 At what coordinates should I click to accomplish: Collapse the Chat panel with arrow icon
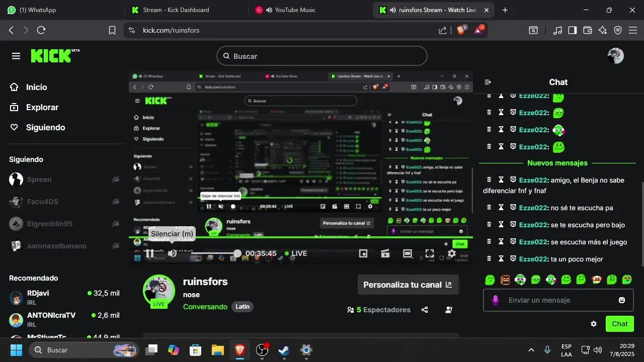point(488,82)
